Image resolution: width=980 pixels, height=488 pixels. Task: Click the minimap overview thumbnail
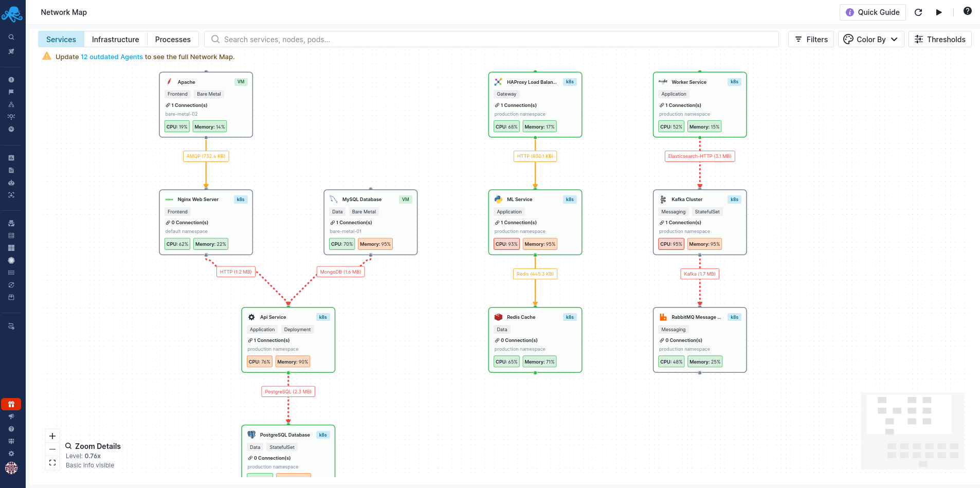tap(913, 431)
